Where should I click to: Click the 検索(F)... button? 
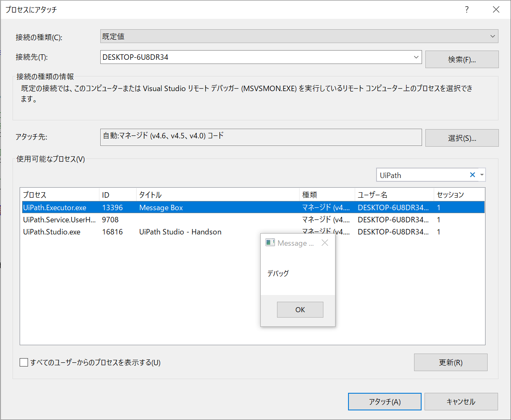click(x=462, y=59)
